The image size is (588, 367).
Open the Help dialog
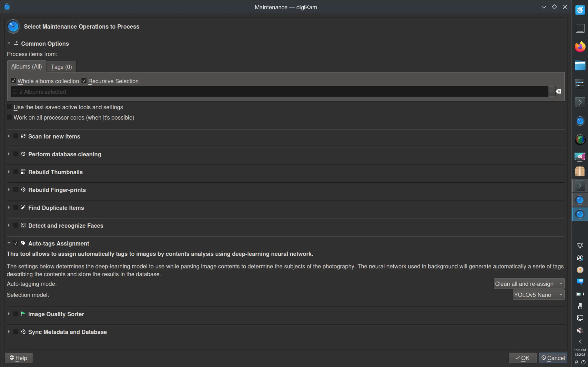coord(18,358)
